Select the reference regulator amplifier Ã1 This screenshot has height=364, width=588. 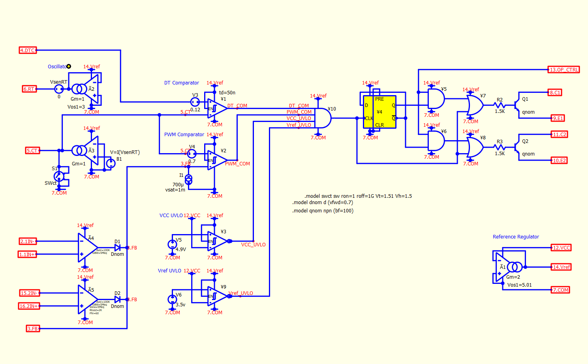tap(509, 267)
